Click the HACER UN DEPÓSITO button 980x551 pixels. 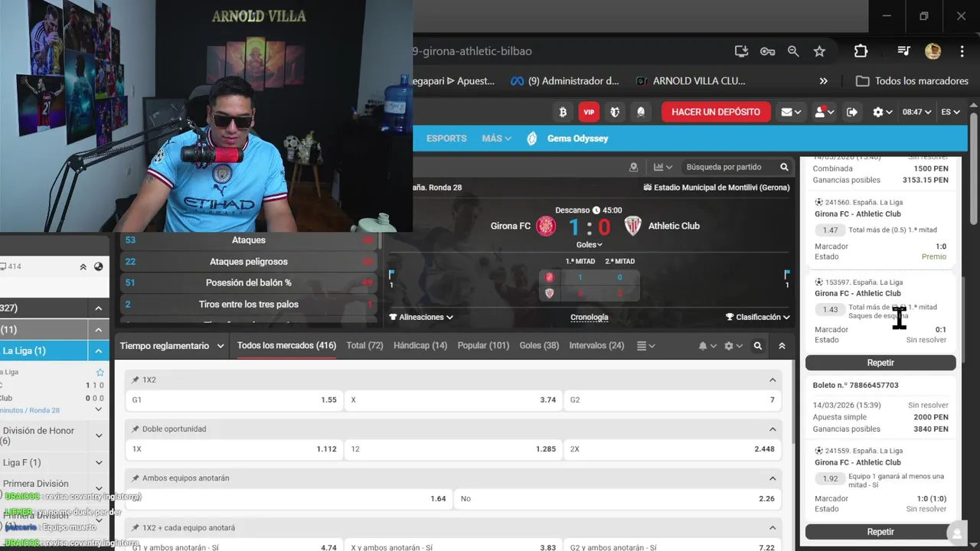click(x=716, y=112)
